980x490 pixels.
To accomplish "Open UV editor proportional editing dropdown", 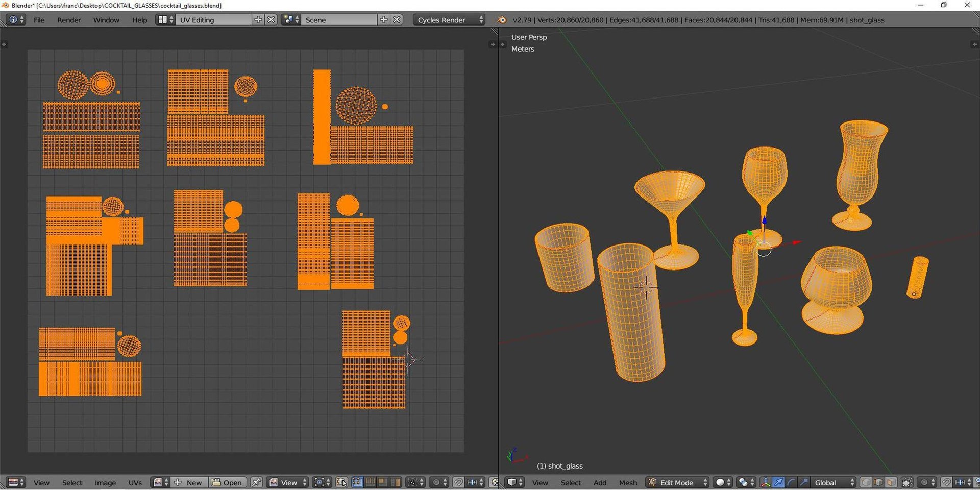I will tap(439, 482).
